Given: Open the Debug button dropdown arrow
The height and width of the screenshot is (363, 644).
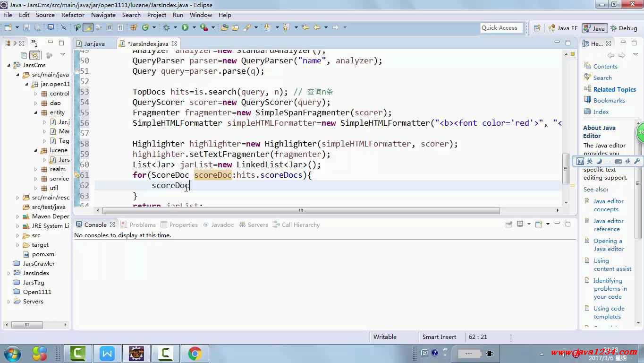Looking at the screenshot, I should (x=175, y=27).
